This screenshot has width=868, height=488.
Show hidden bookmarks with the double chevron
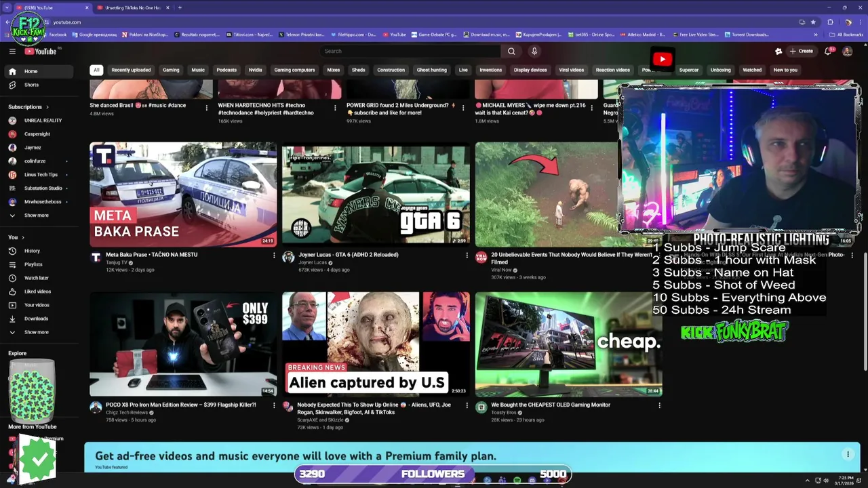(816, 35)
